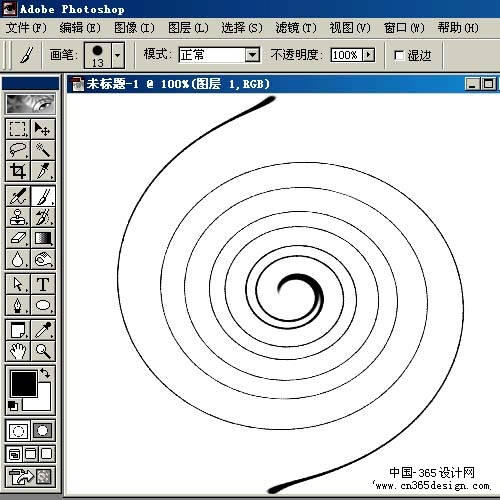Expand the 模式 blend mode dropdown
Viewport: 500px width, 500px height.
pos(252,55)
